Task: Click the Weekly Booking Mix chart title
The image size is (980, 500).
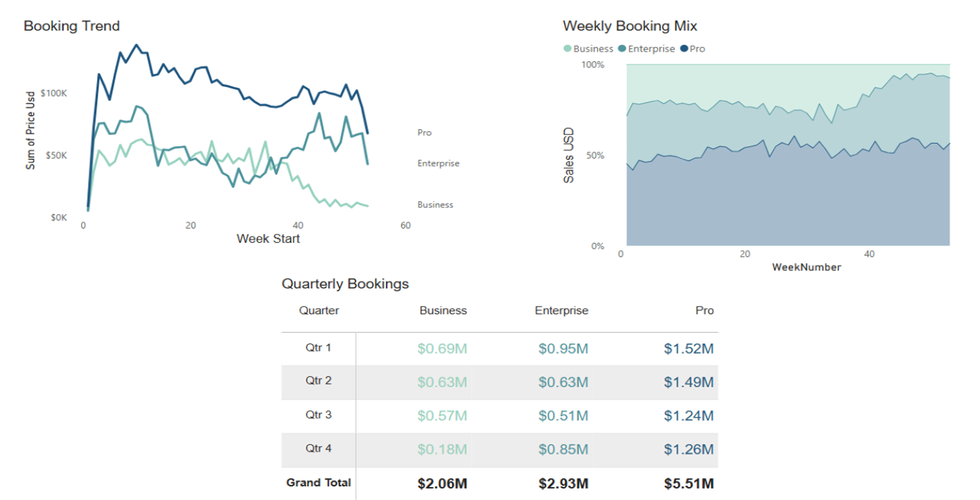Action: click(630, 26)
